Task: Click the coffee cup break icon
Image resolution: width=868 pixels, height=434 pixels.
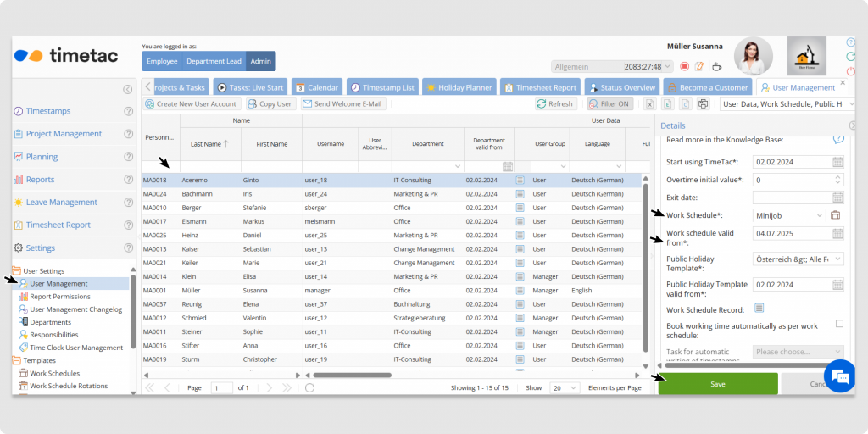Action: coord(715,66)
